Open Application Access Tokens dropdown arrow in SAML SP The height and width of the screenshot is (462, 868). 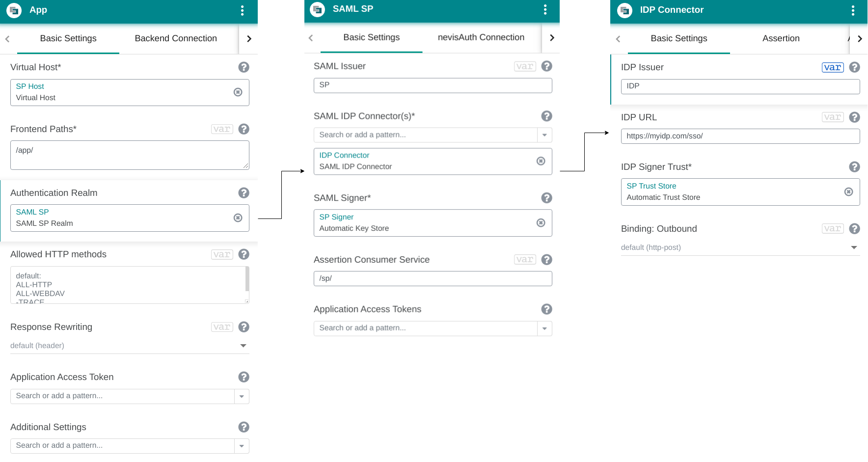(x=544, y=328)
